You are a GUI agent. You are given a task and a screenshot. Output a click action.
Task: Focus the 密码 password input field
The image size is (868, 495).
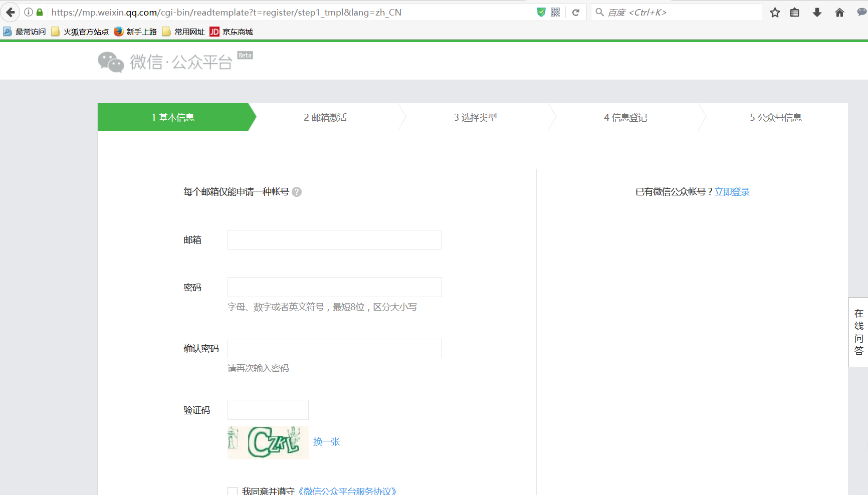tap(334, 287)
